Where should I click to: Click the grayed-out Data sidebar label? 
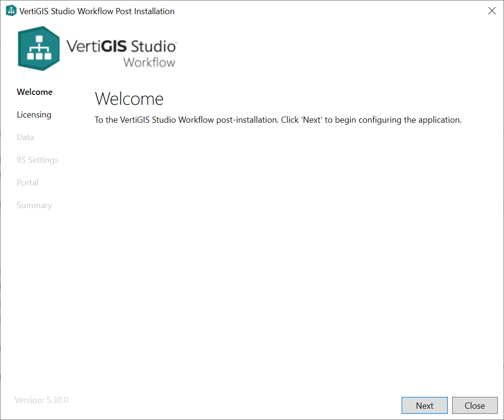point(25,137)
